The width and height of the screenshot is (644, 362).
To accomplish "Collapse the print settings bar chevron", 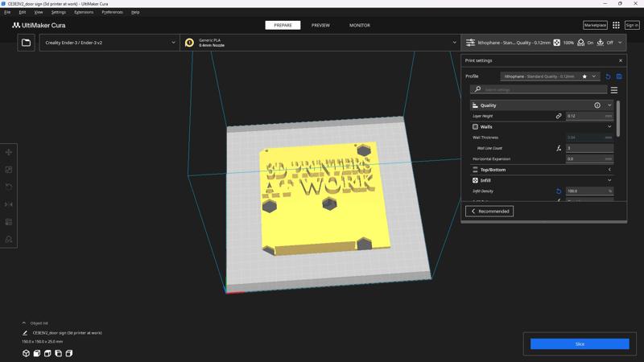I will [x=620, y=43].
